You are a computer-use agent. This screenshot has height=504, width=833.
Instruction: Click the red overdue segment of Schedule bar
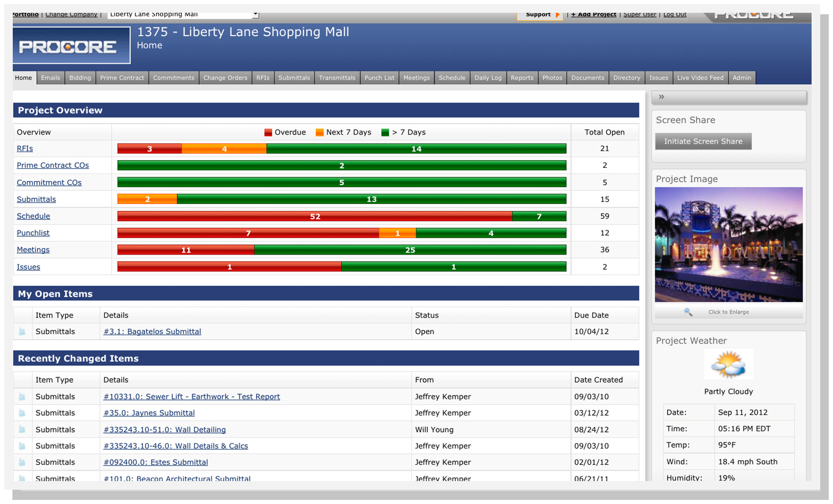click(315, 216)
